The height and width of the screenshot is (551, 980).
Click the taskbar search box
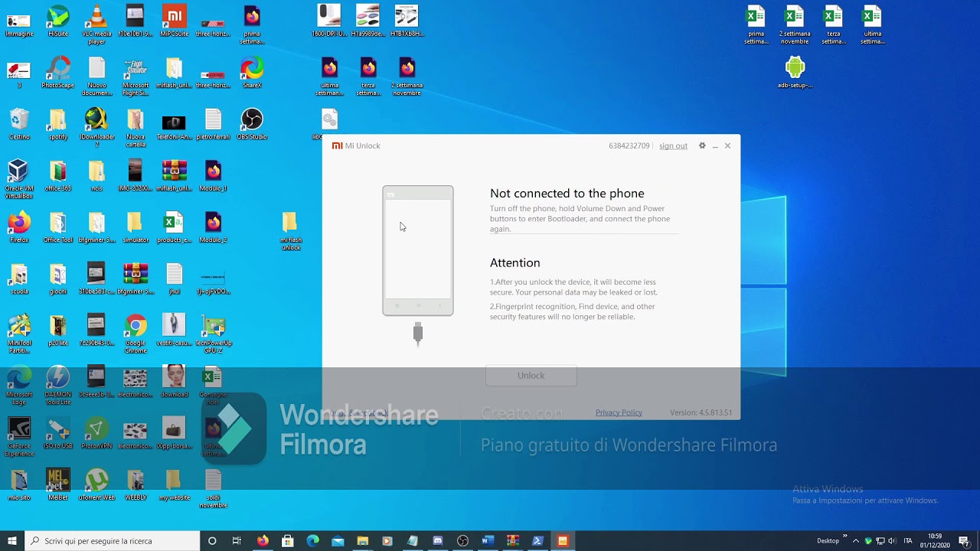pos(111,541)
